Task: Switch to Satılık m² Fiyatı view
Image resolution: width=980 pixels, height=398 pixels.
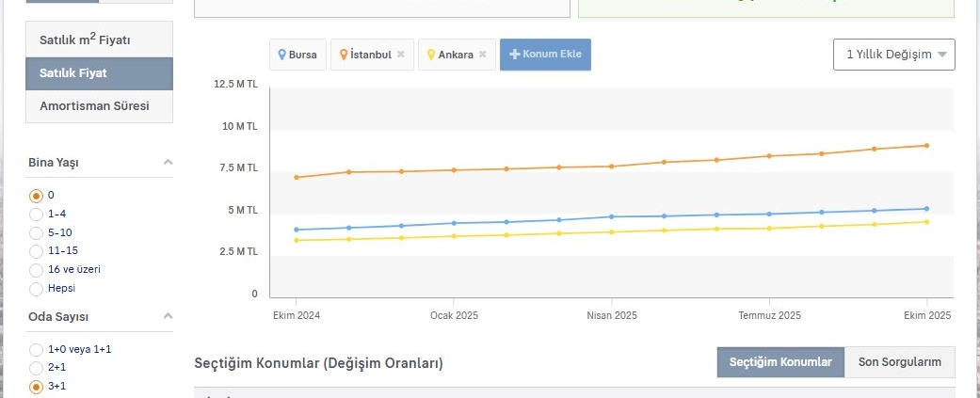Action: (99, 41)
